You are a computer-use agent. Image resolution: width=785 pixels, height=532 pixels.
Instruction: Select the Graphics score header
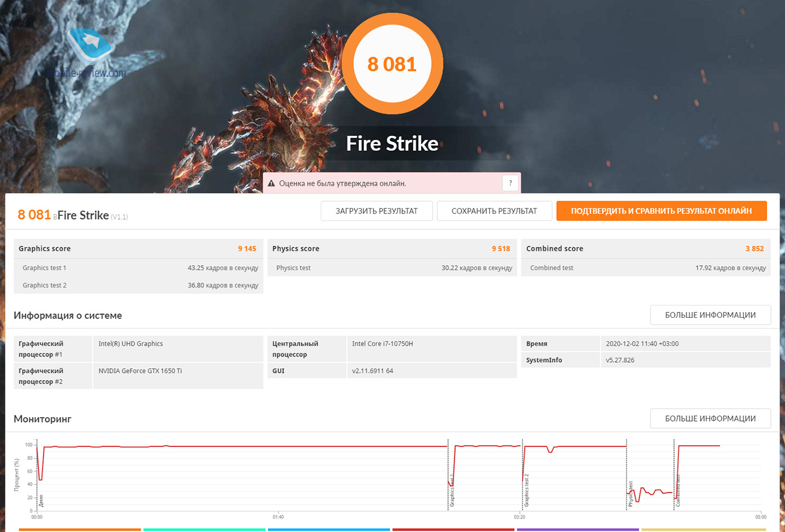pos(138,248)
